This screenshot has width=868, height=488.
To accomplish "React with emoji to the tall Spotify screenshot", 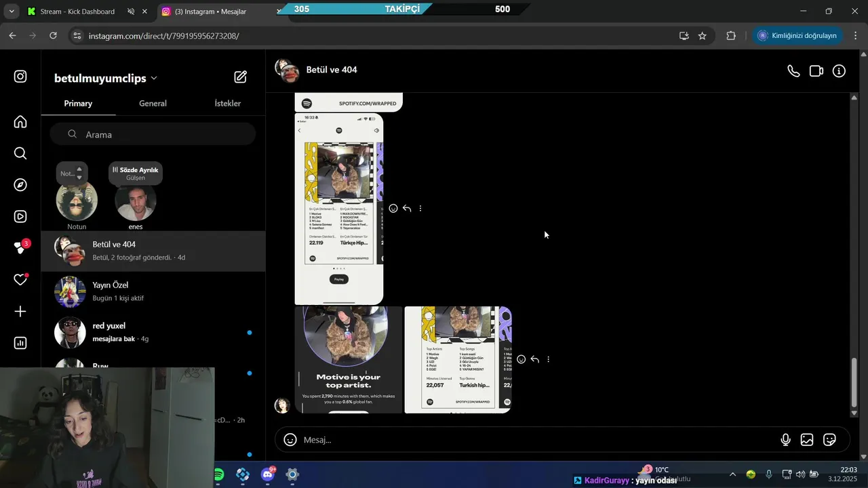I will click(x=393, y=209).
